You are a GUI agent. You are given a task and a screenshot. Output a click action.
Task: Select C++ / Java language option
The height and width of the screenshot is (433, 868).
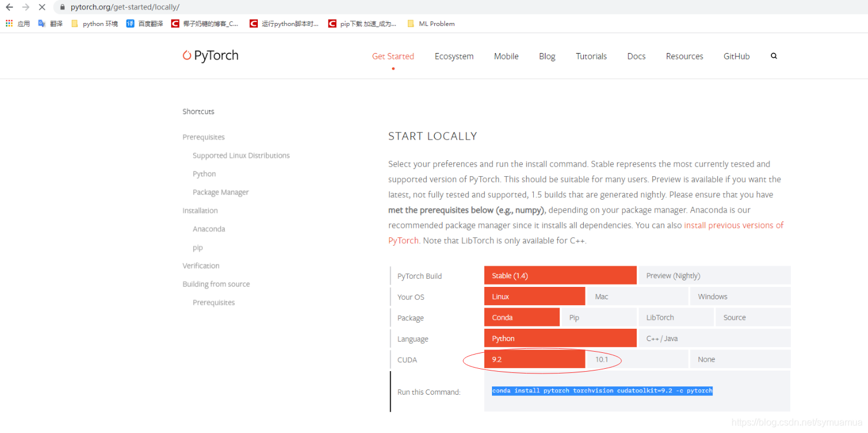coord(714,338)
